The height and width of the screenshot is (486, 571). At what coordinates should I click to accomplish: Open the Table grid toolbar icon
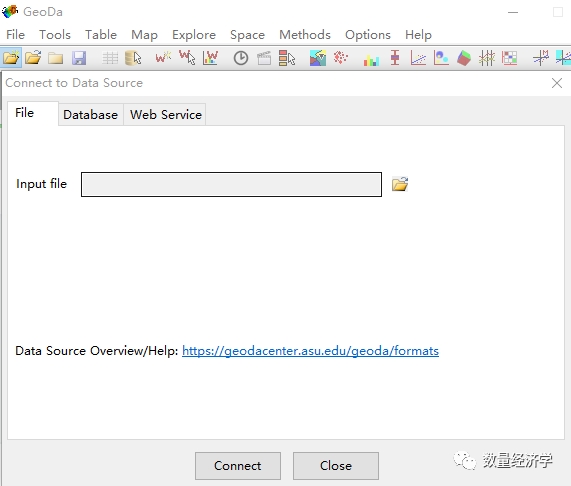[x=110, y=58]
